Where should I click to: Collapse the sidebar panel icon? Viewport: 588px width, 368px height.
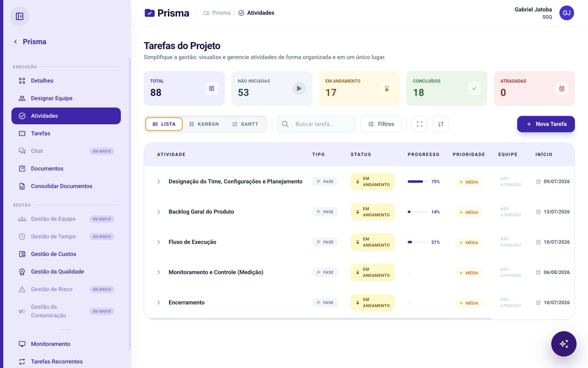point(20,16)
